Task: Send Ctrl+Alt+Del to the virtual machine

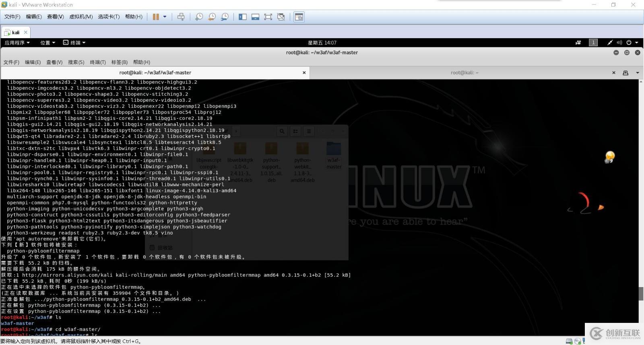Action: [x=181, y=17]
